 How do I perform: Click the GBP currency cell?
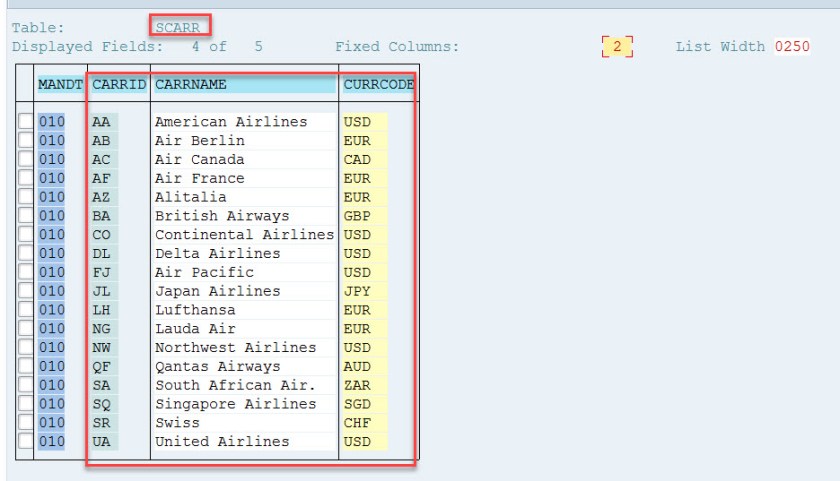[357, 216]
